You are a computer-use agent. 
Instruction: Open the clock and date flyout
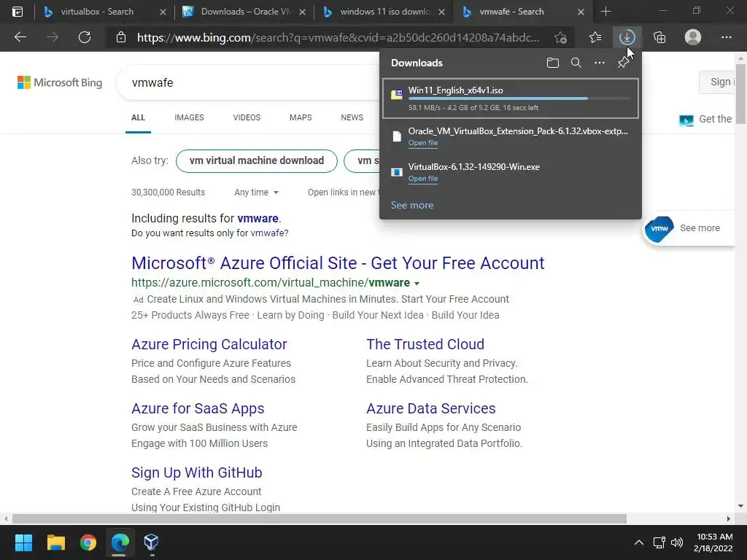pyautogui.click(x=713, y=542)
